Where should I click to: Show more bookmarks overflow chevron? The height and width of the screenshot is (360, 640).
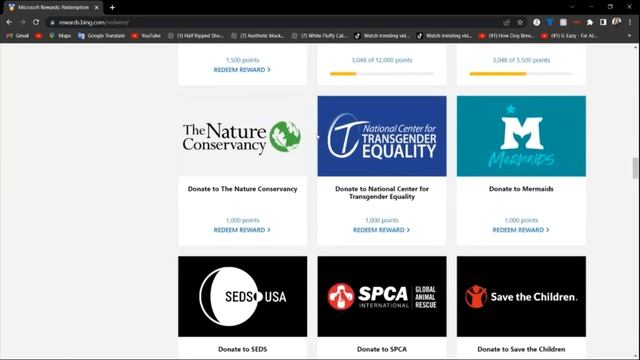[629, 36]
